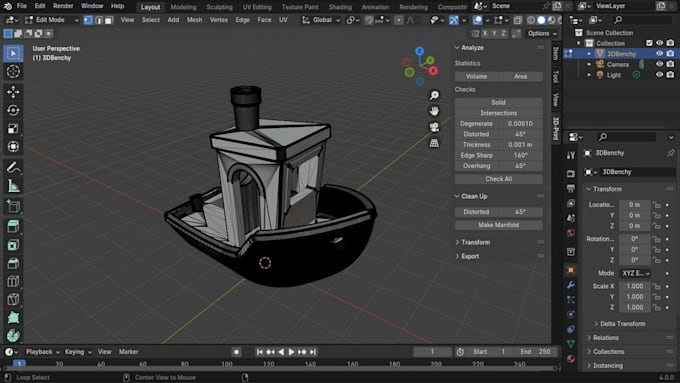Select the Poly Build tool
Viewport: 680px width, 383px height.
tap(13, 318)
